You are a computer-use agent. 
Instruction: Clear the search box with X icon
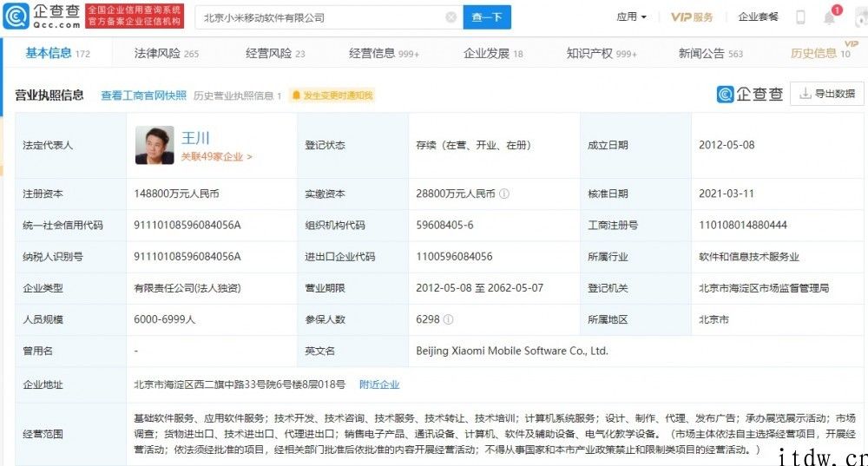click(x=451, y=17)
